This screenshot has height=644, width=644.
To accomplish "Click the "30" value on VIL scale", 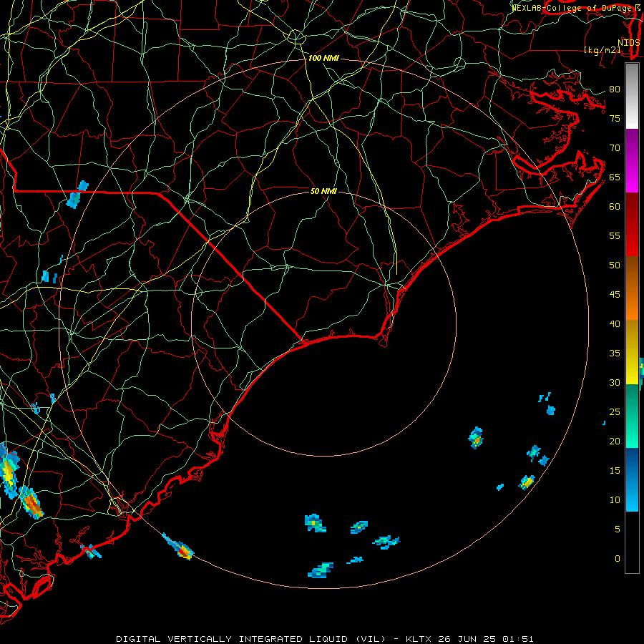I will coord(615,383).
